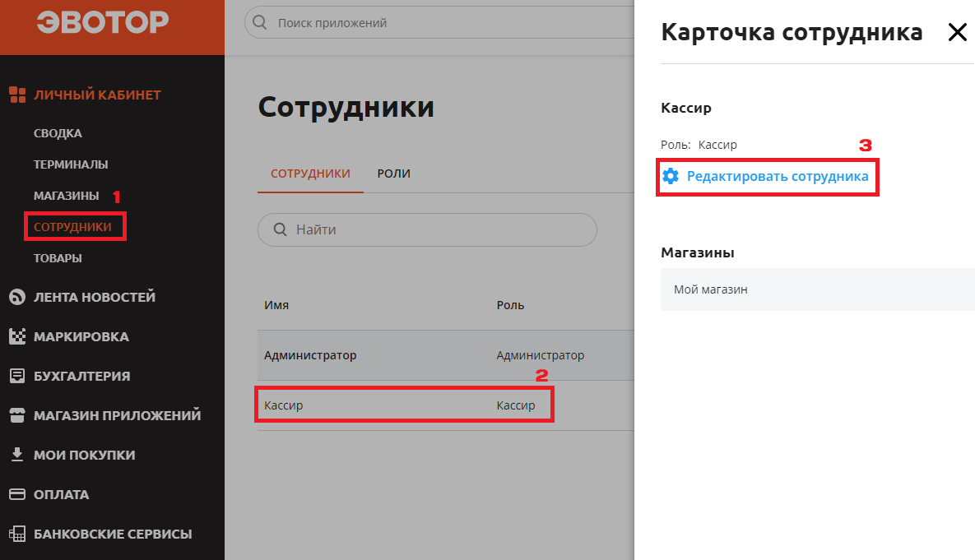
Task: Click the Маркировка sidebar icon
Action: click(16, 336)
